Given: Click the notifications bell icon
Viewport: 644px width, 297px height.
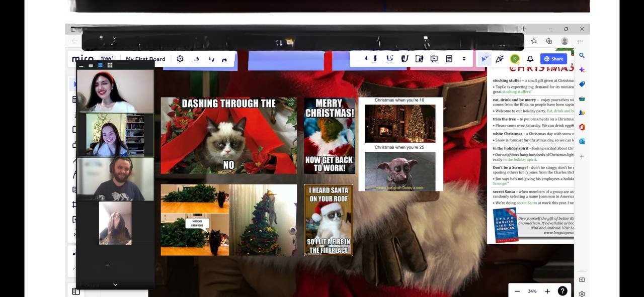Looking at the screenshot, I should (530, 59).
